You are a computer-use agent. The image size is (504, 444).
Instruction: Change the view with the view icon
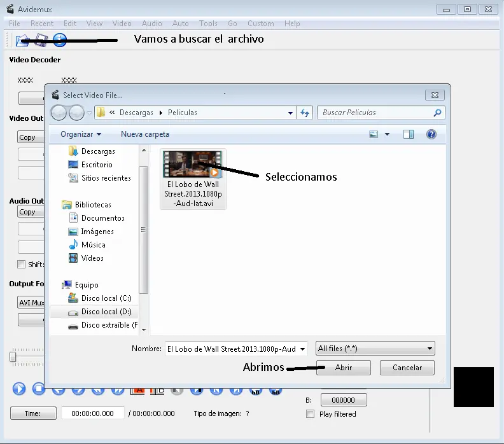[x=374, y=134]
